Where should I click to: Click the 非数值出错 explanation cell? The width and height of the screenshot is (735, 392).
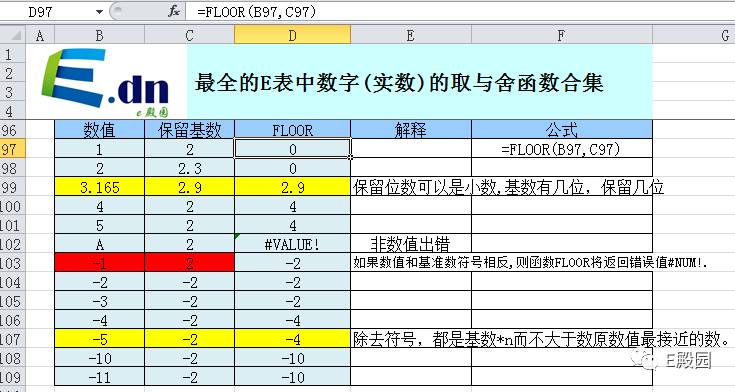click(411, 244)
